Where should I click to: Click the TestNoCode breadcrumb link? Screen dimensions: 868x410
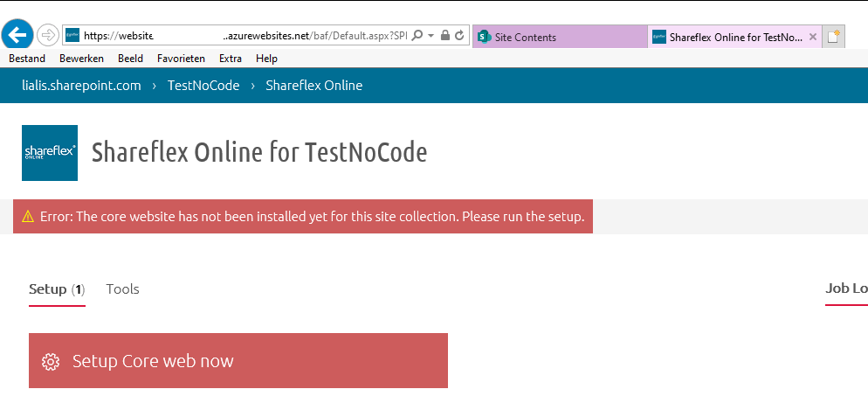coord(203,86)
